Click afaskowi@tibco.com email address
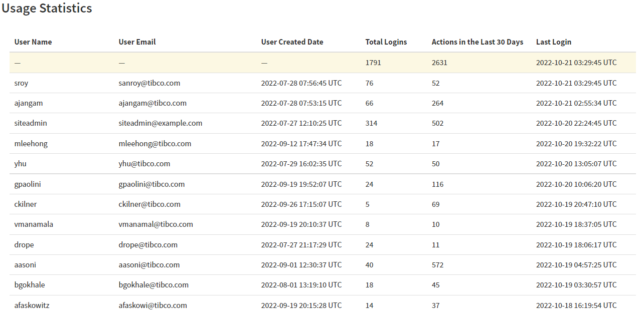 (152, 305)
